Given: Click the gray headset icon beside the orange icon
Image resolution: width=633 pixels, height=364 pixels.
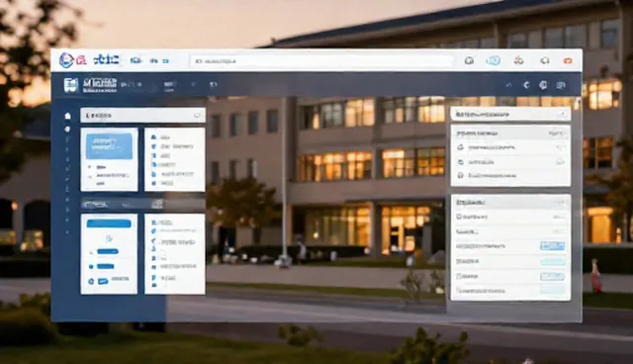Looking at the screenshot, I should tap(544, 60).
